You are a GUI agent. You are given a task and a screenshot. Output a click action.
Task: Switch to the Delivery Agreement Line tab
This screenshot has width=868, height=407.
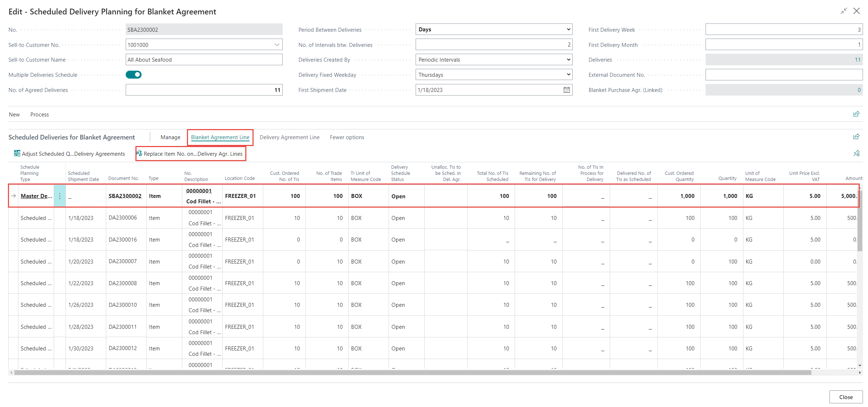[289, 137]
